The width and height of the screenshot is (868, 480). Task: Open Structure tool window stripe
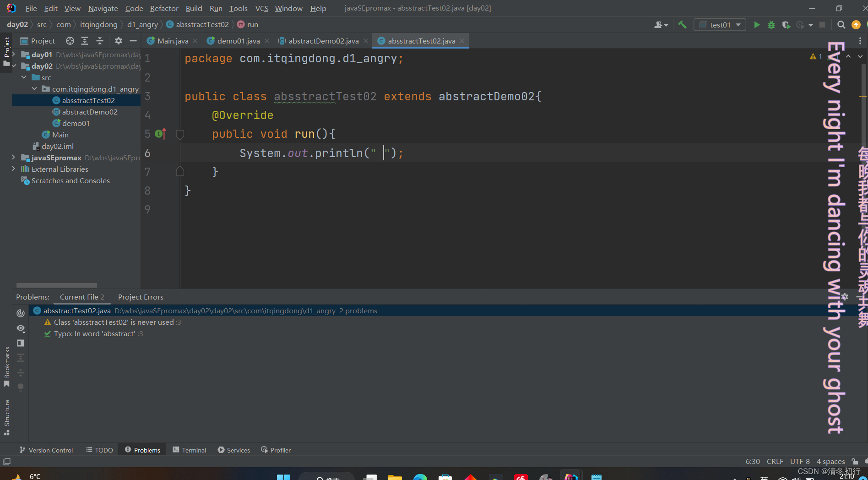click(7, 417)
